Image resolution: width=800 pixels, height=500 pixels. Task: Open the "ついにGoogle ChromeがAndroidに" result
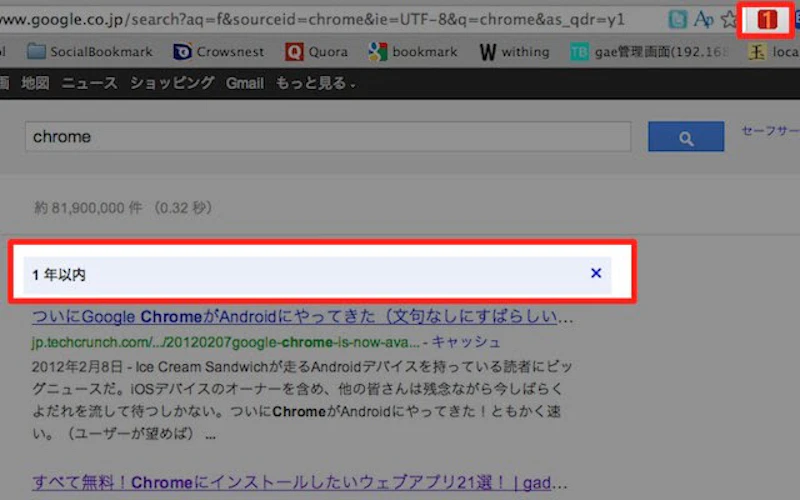[x=303, y=317]
